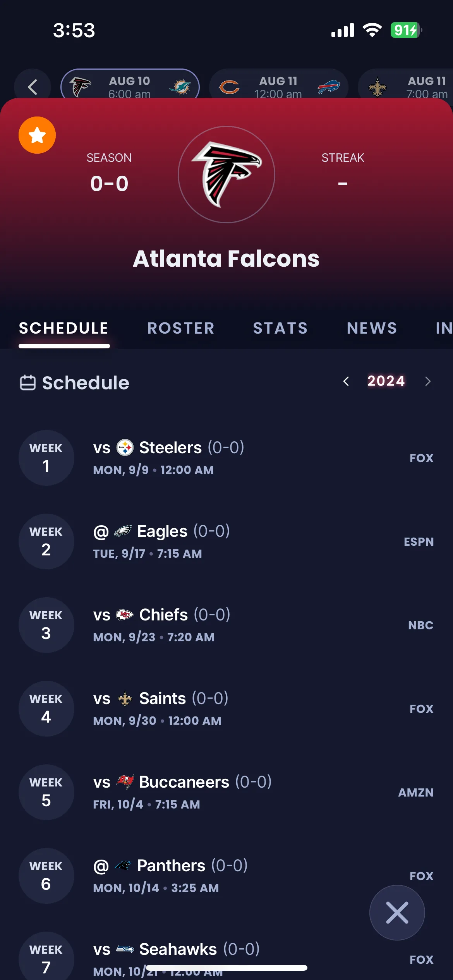Tap the Steelers logo in Week 1

tap(125, 447)
